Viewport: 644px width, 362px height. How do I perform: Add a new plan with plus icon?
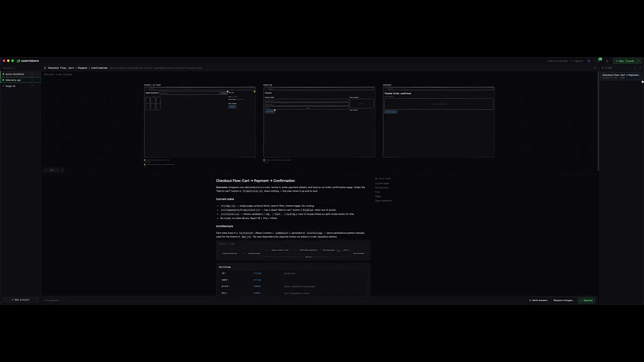635,68
